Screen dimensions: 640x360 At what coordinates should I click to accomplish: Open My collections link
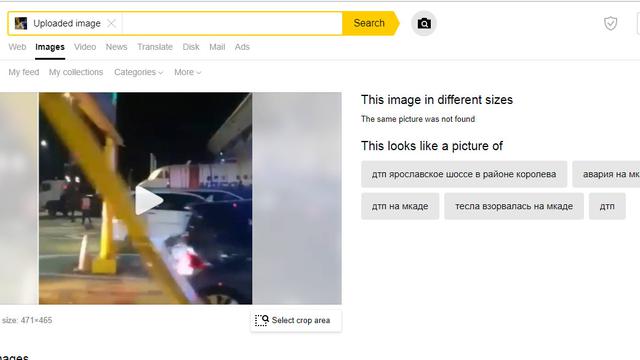[x=76, y=72]
